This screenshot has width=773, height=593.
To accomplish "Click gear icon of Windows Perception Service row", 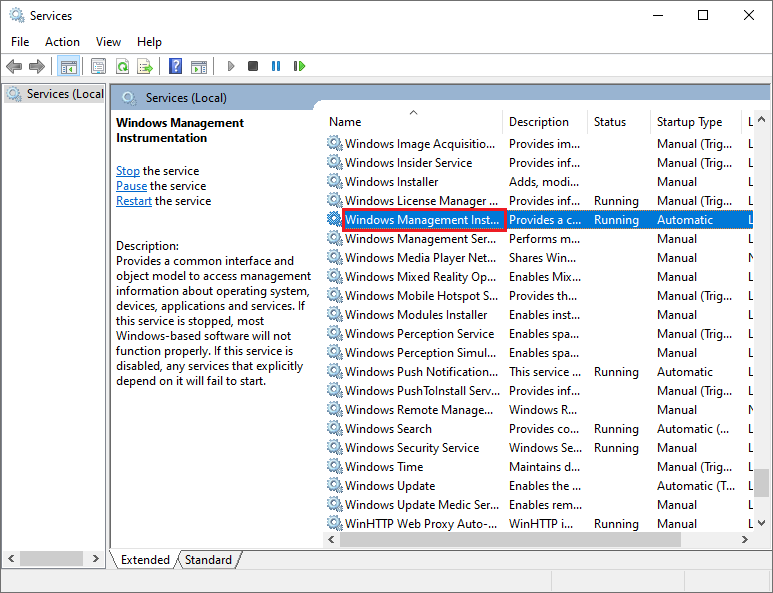I will (x=335, y=333).
